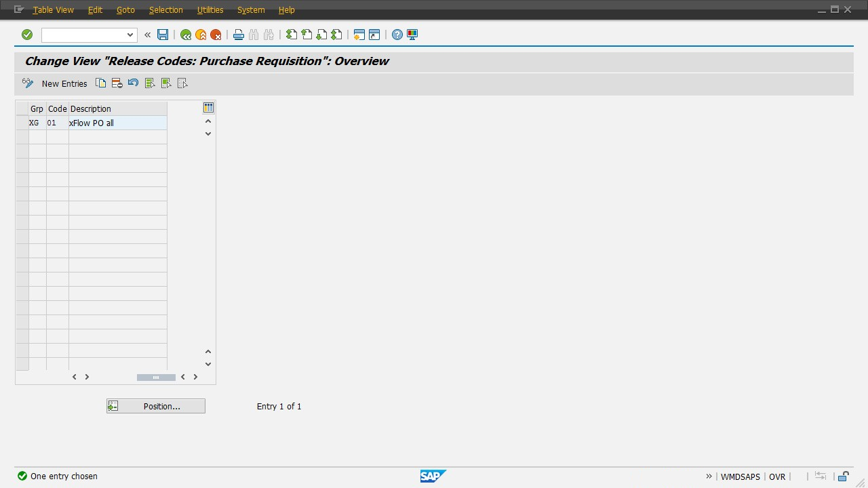Open the command field dropdown arrow
Screen dimensions: 868x488
(x=130, y=35)
